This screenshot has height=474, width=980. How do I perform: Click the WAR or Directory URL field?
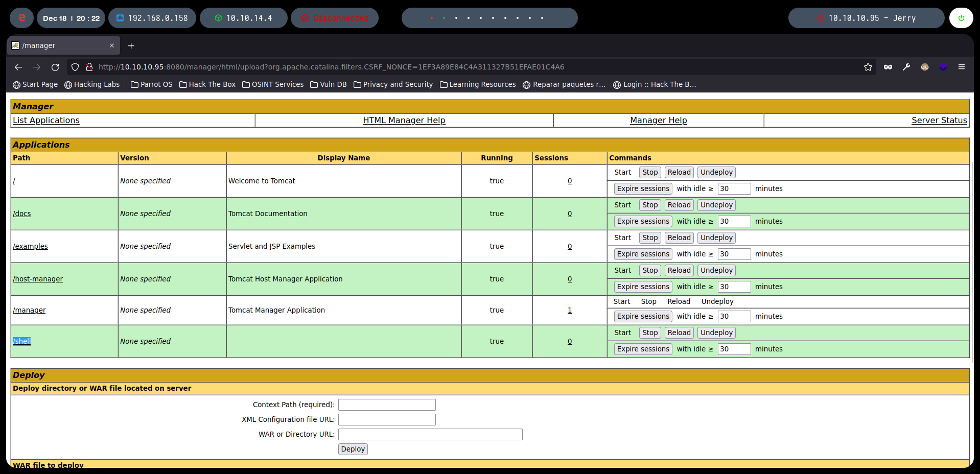click(x=430, y=434)
